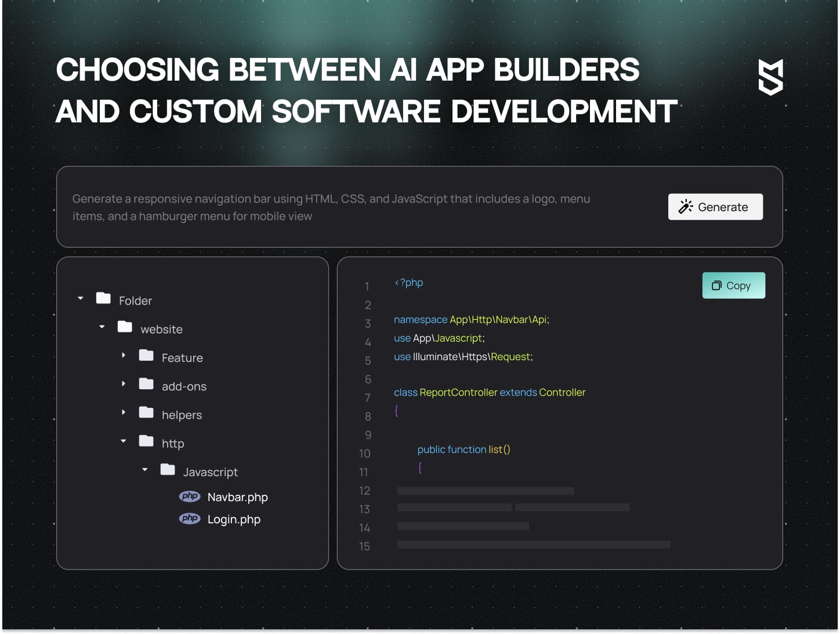Expand the add-ons folder arrow
The height and width of the screenshot is (634, 840).
click(124, 383)
